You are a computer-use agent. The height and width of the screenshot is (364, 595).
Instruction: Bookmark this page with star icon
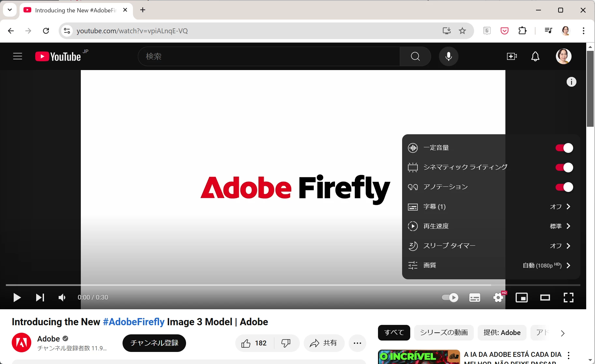click(462, 31)
